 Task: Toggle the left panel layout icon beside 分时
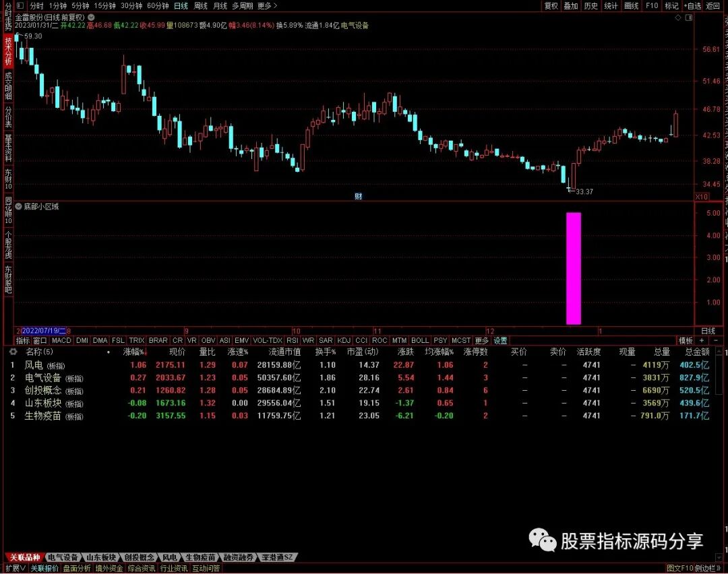(20, 5)
